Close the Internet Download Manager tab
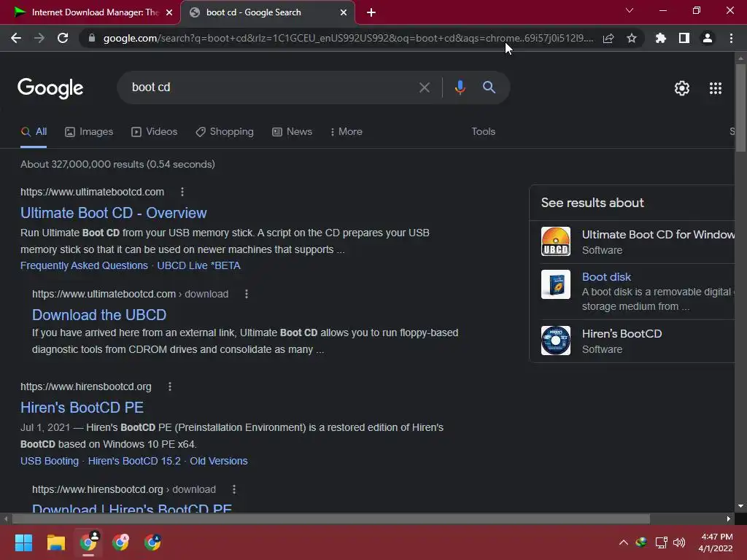 pyautogui.click(x=169, y=12)
